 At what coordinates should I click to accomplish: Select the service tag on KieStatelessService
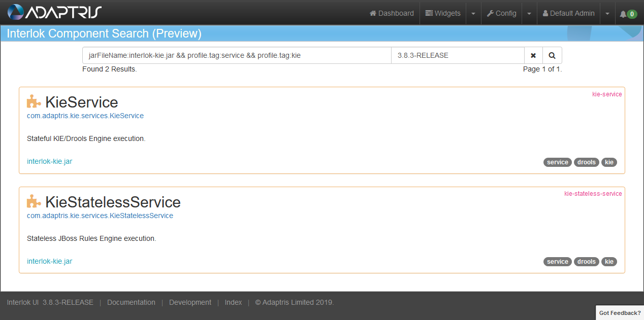point(558,262)
